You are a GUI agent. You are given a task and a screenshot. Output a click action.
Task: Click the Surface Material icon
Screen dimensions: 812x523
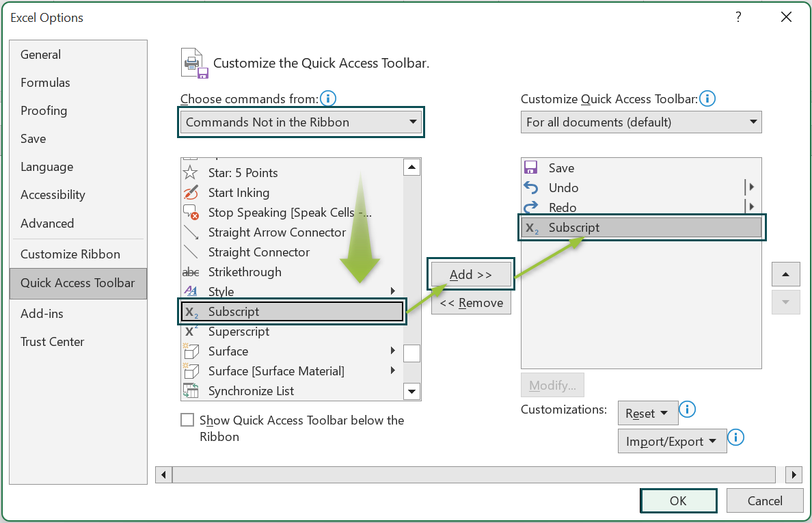tap(191, 371)
